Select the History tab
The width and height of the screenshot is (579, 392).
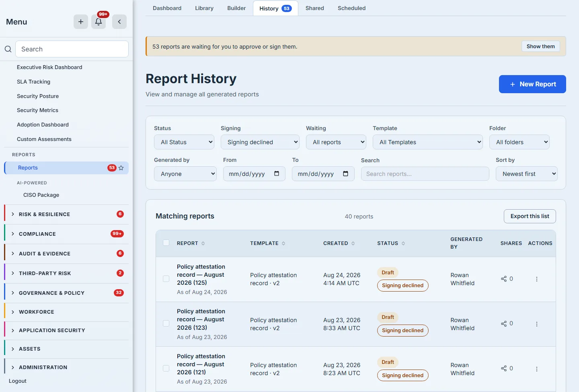(275, 8)
